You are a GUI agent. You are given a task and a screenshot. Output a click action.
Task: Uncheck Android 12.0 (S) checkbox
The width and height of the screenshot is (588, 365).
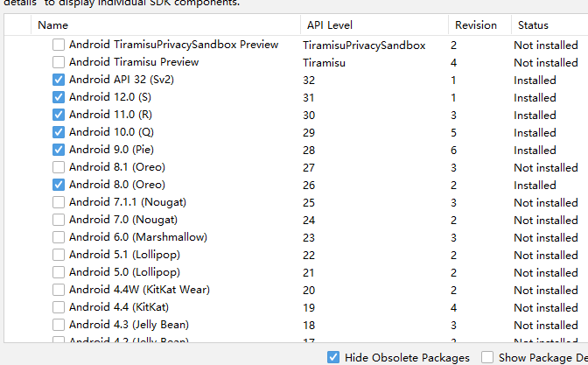(58, 97)
